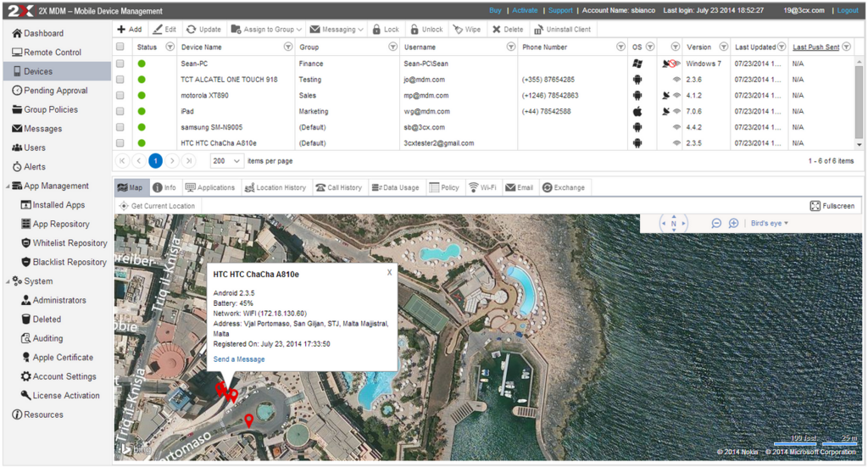Open Messaging dropdown menu
The height and width of the screenshot is (467, 868).
coord(337,30)
